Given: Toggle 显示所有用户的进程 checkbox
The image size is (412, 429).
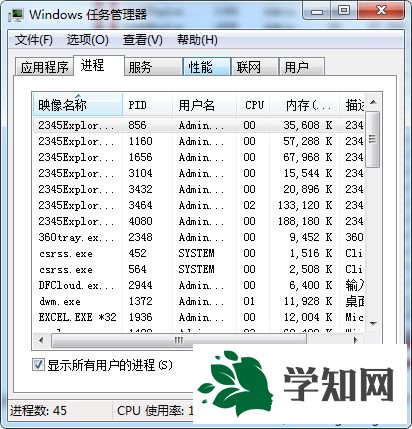Looking at the screenshot, I should pyautogui.click(x=38, y=365).
